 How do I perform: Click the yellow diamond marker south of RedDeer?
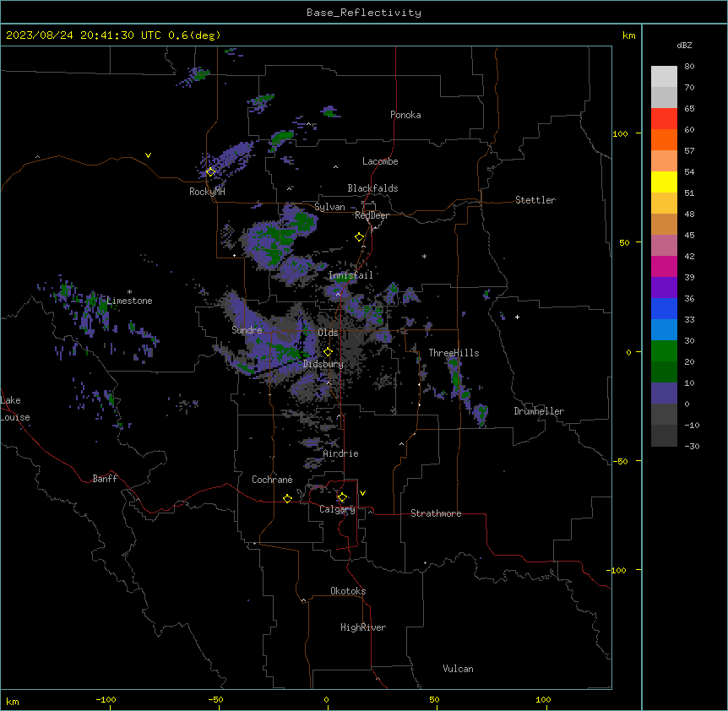pyautogui.click(x=360, y=237)
